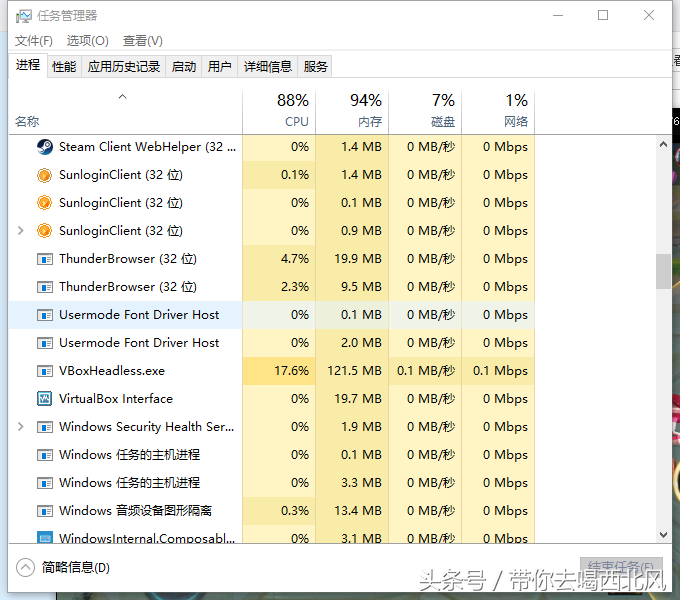Viewport: 680px width, 600px height.
Task: Click icon of ThunderBrowser using 4.7% CPU
Action: coord(45,259)
